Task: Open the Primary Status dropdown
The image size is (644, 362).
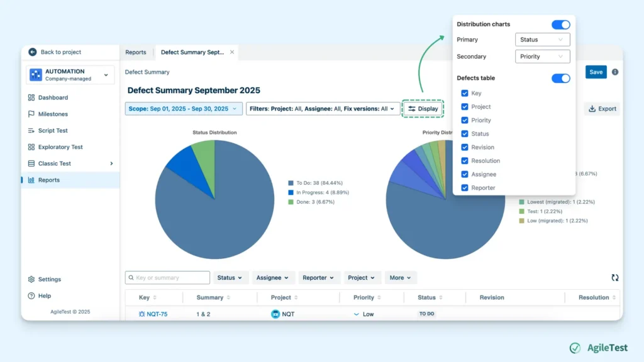Action: point(542,40)
